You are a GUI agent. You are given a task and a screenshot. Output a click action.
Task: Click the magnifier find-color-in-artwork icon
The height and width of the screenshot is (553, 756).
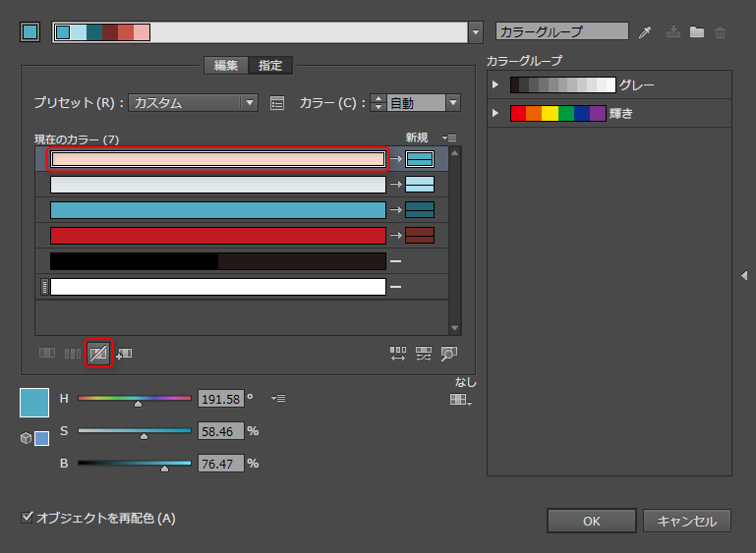(x=449, y=354)
